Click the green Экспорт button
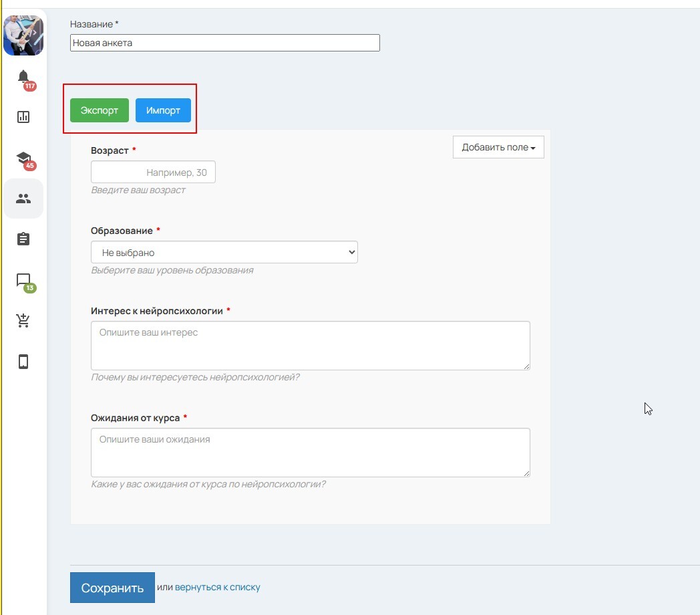Viewport: 700px width, 615px height. click(100, 110)
